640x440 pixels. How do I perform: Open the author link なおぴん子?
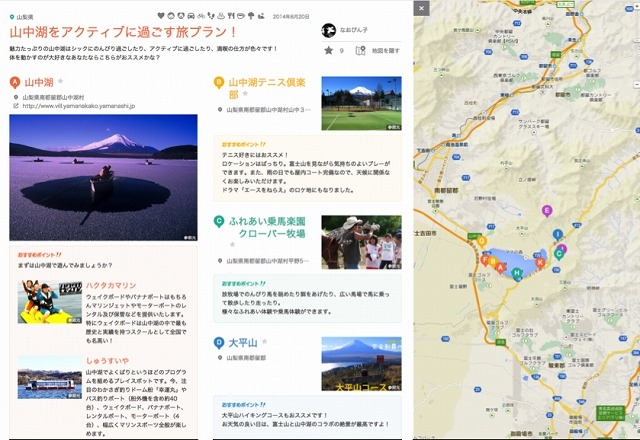point(354,30)
